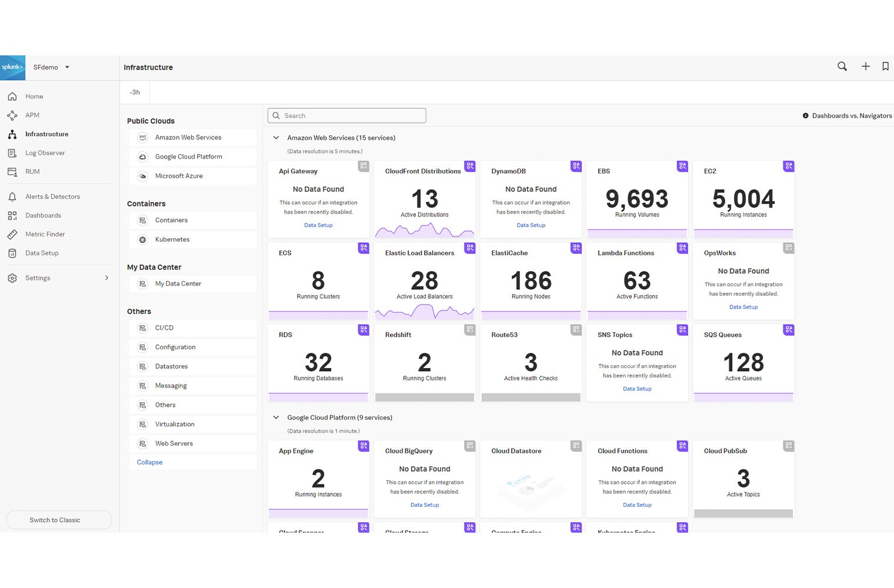Open the SFdemo organization dropdown

pos(51,67)
